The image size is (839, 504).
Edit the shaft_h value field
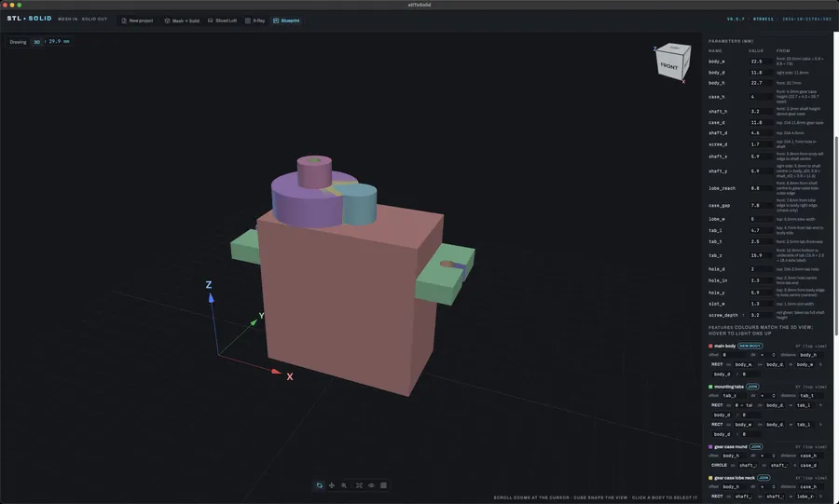click(x=760, y=111)
